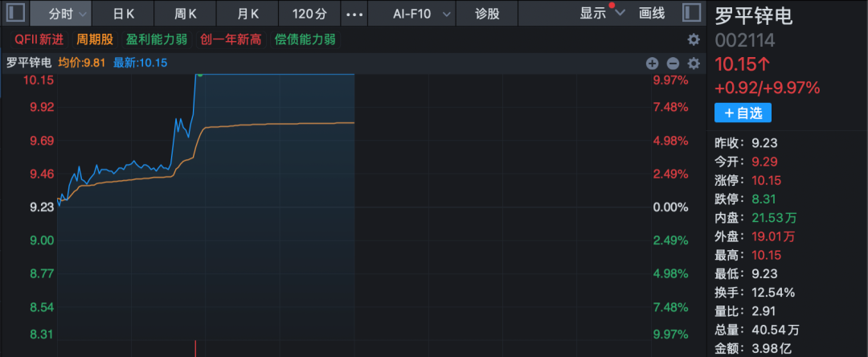
Task: Select the 月K chart tab
Action: (x=248, y=14)
